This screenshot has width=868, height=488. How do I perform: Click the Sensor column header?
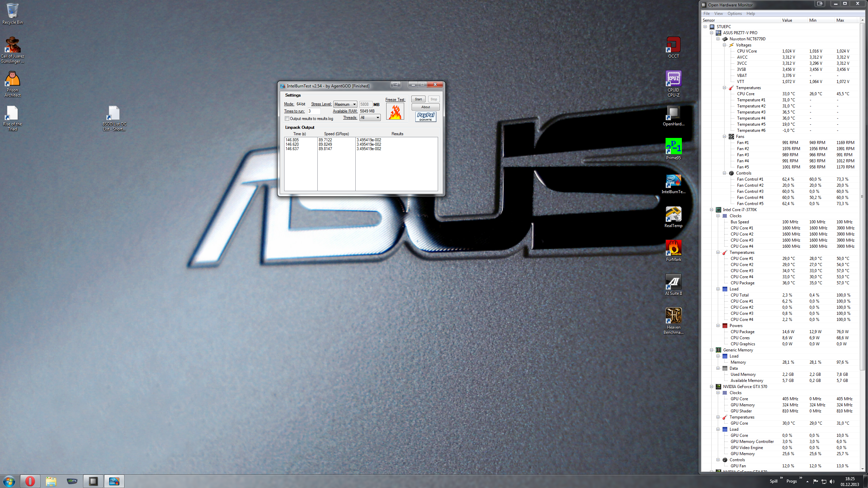pos(741,20)
